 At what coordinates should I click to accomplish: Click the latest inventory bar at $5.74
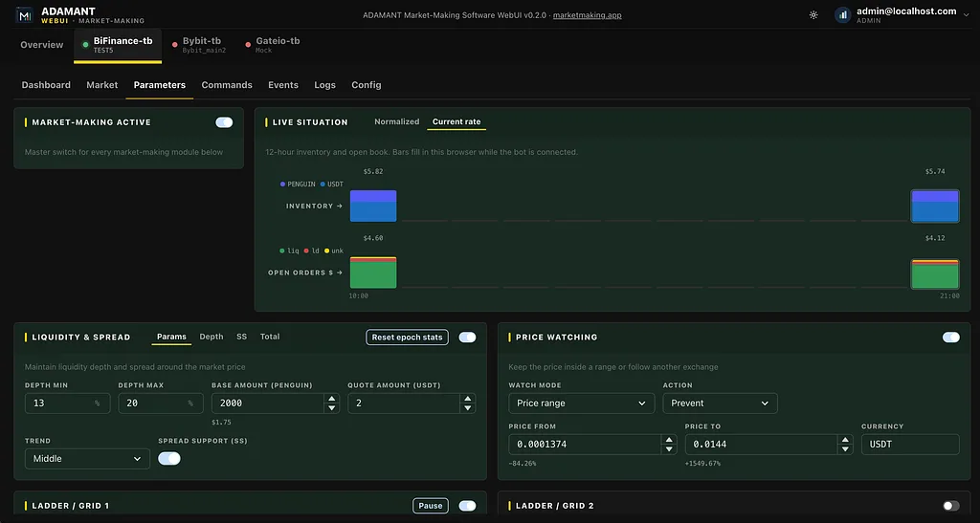pos(935,206)
